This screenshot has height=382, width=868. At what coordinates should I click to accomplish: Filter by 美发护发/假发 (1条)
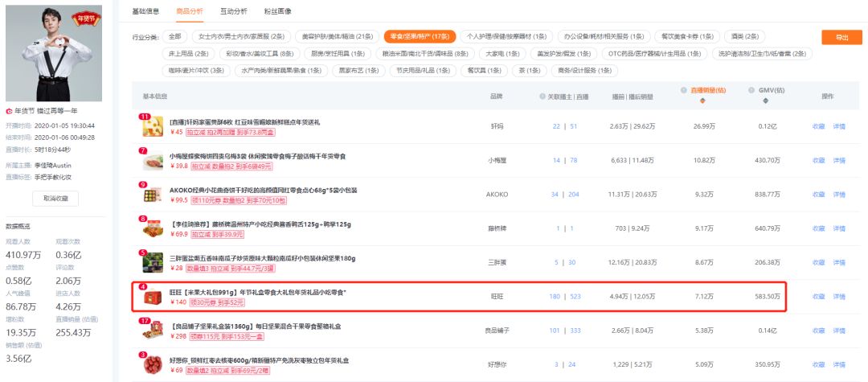click(x=563, y=54)
